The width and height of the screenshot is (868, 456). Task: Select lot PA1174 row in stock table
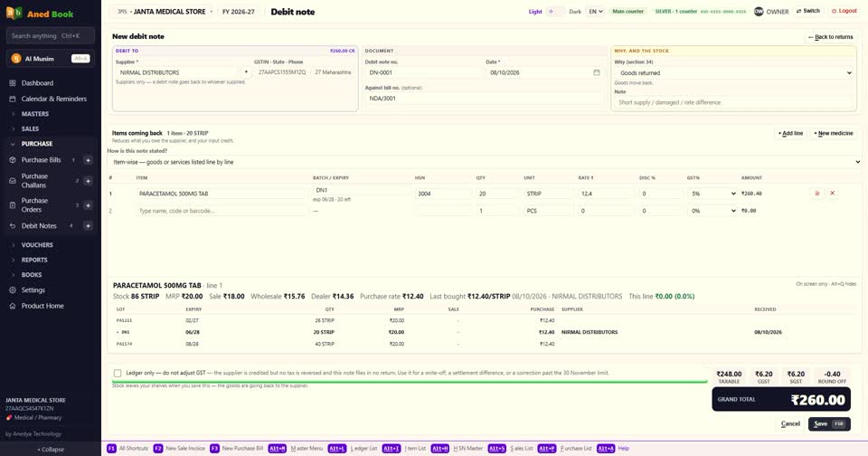[x=485, y=344]
